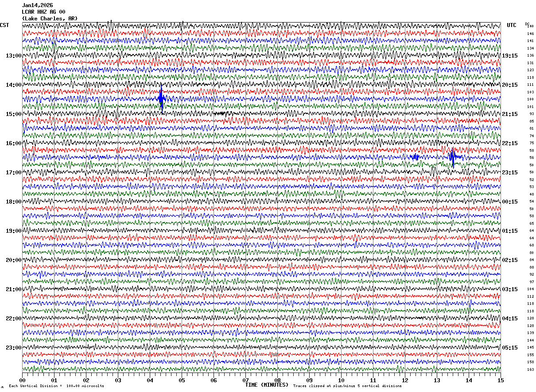
Task: Select the 13:00 CST row label
Action: [14, 56]
